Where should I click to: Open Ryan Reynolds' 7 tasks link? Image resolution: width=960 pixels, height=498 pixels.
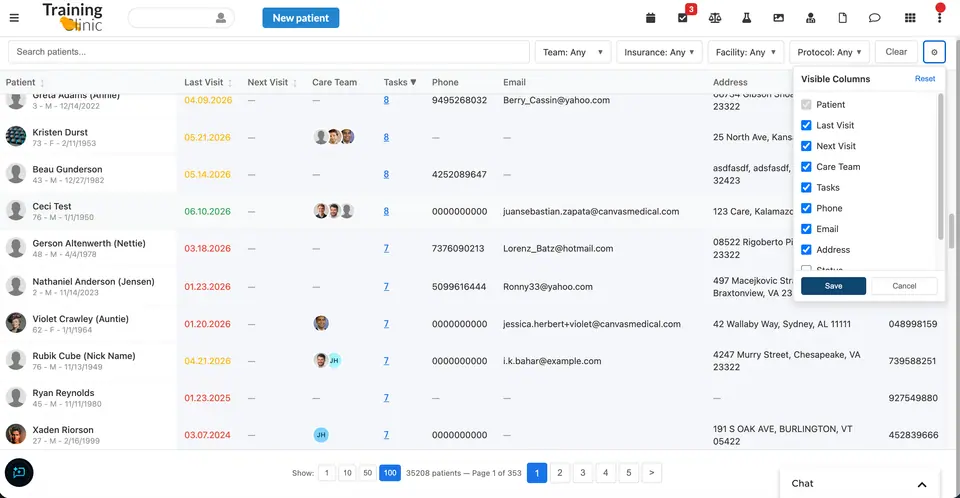(x=386, y=398)
